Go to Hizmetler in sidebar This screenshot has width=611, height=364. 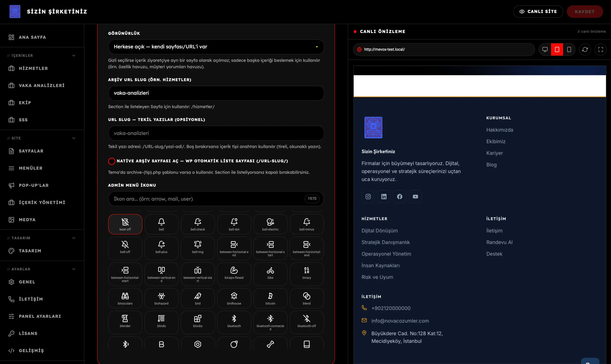(x=42, y=68)
